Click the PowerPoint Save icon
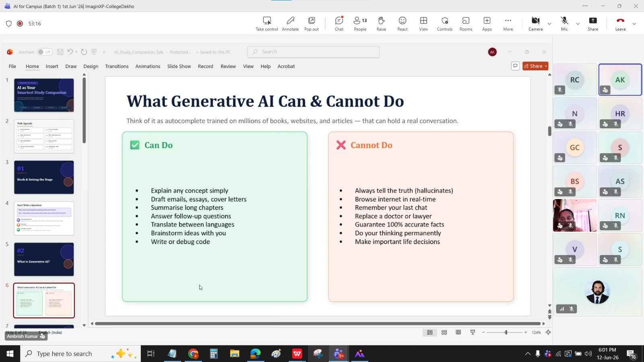The height and width of the screenshot is (362, 644). tap(60, 52)
